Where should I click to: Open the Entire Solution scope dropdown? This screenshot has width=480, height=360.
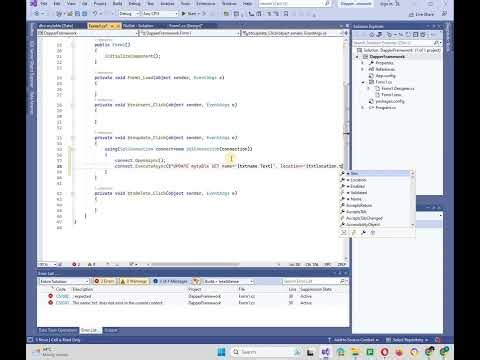64,281
